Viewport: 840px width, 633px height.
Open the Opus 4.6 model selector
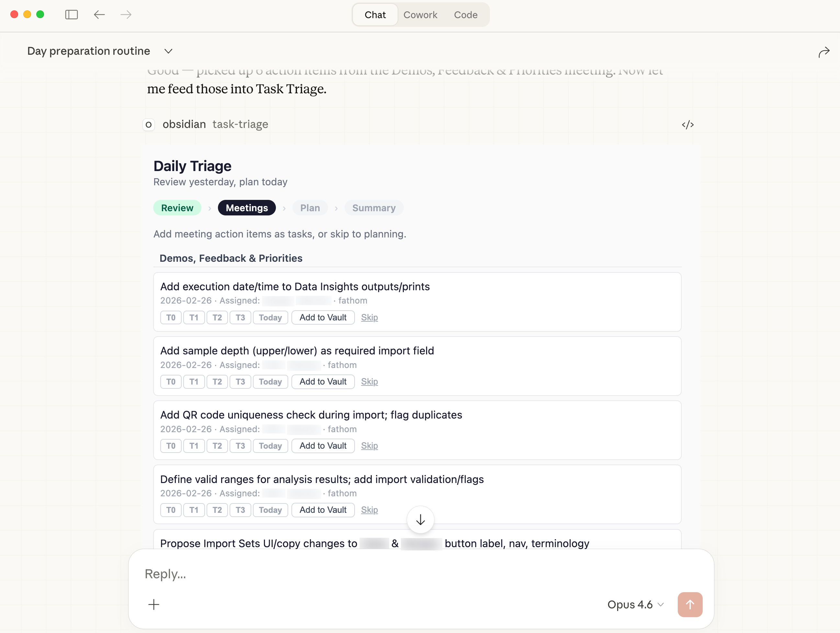click(635, 604)
